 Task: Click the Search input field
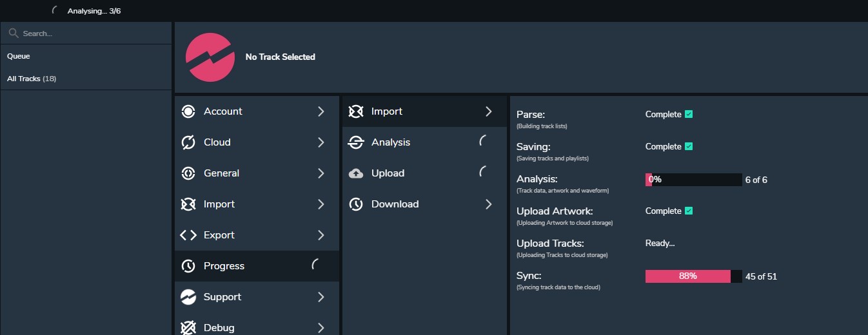(x=90, y=33)
